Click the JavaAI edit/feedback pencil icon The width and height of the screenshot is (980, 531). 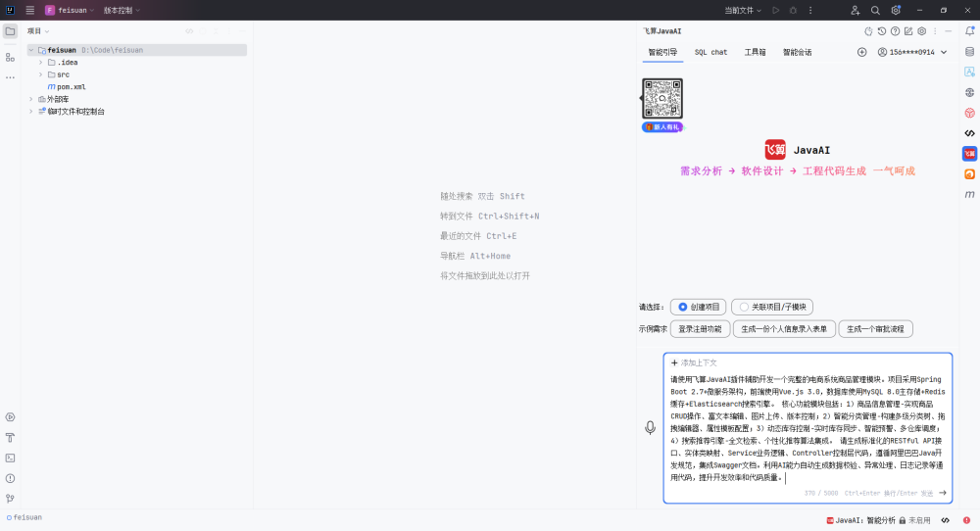pyautogui.click(x=908, y=31)
